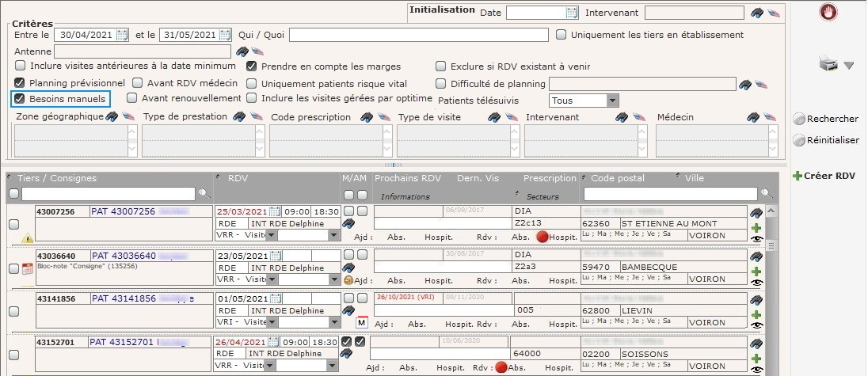Add RDV with plus on BAMBECQUE row
The image size is (868, 376).
click(756, 272)
